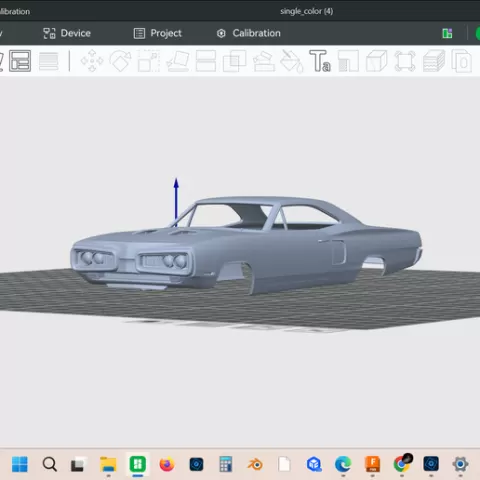Pick the paint bucket color painting tool

[x=292, y=61]
